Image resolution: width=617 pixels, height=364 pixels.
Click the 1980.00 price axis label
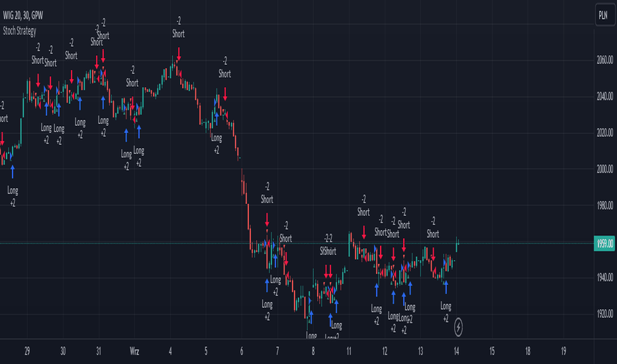[605, 205]
